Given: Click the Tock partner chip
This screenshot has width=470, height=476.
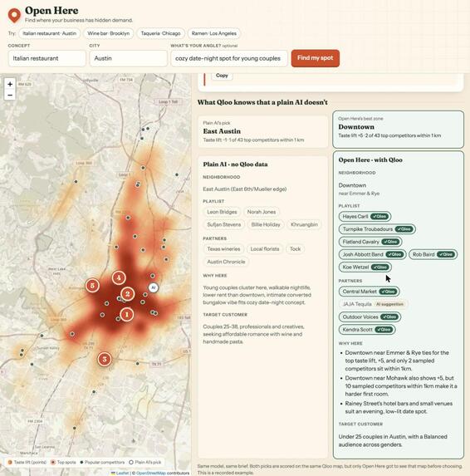Looking at the screenshot, I should pos(295,249).
